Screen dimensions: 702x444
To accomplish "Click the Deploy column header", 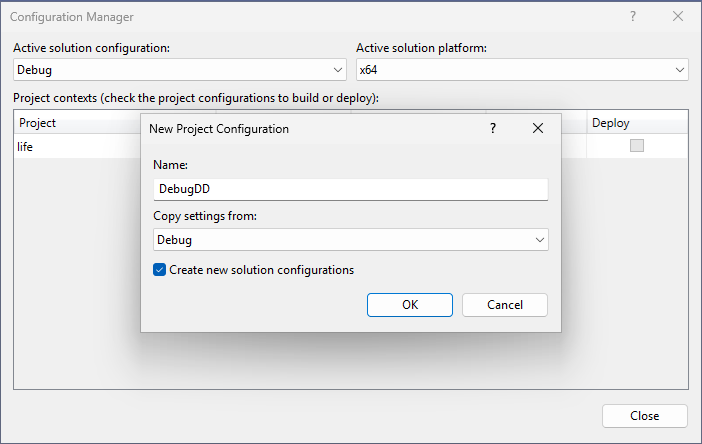I will (611, 123).
